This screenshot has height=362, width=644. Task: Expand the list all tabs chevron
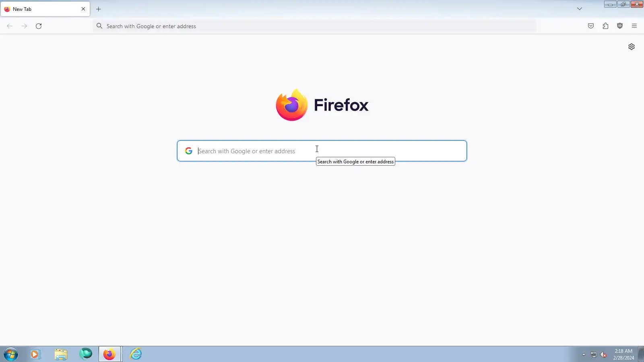pos(580,9)
